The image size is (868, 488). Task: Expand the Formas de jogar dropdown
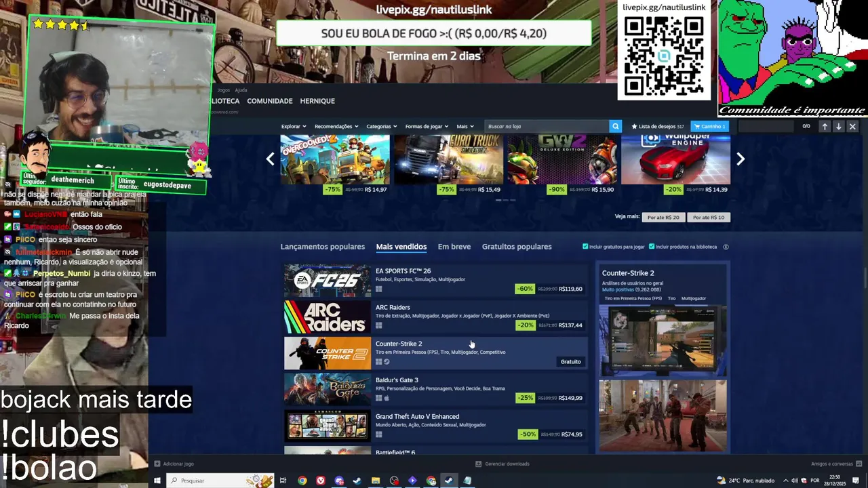coord(427,126)
